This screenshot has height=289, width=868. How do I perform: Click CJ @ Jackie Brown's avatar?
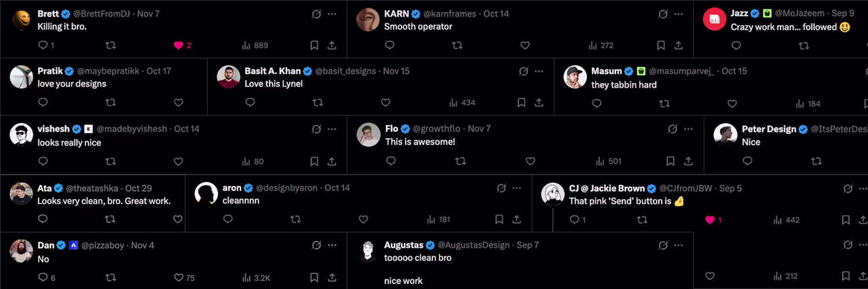coord(553,194)
